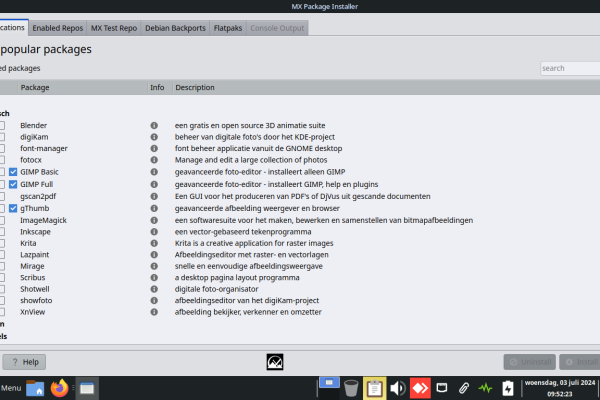Click the info icon for Blender
The height and width of the screenshot is (400, 600).
click(x=154, y=125)
